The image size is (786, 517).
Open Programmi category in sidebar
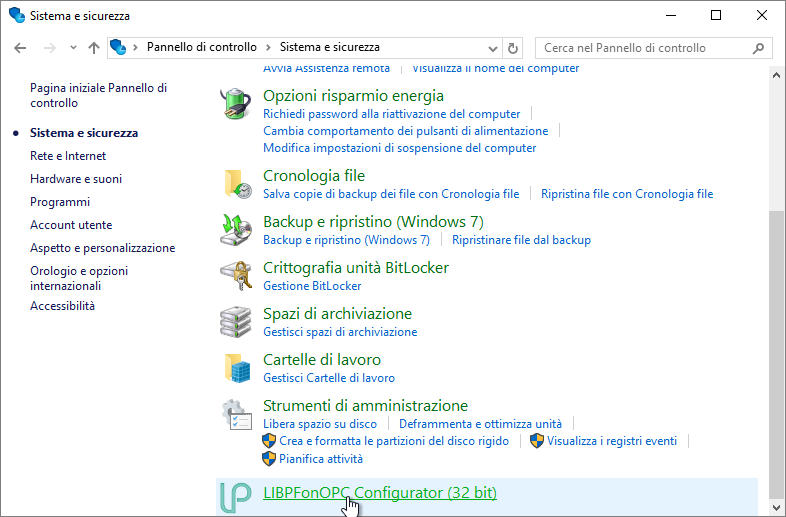(60, 202)
